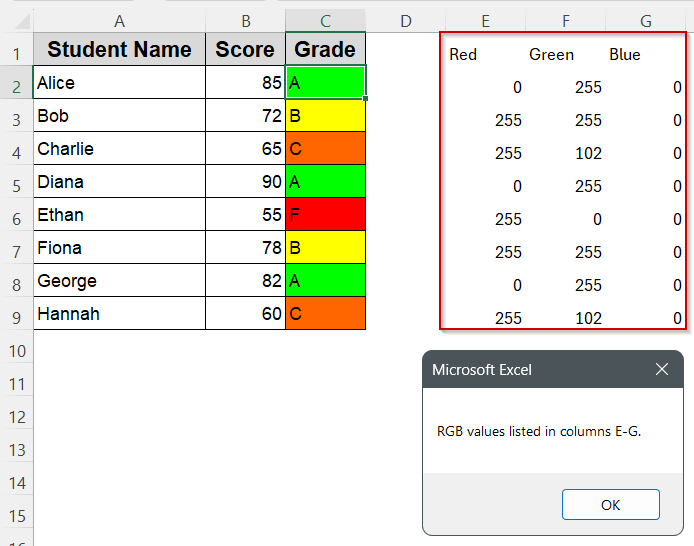The width and height of the screenshot is (694, 546).
Task: Select Ethan's red grade F cell
Action: click(x=325, y=214)
